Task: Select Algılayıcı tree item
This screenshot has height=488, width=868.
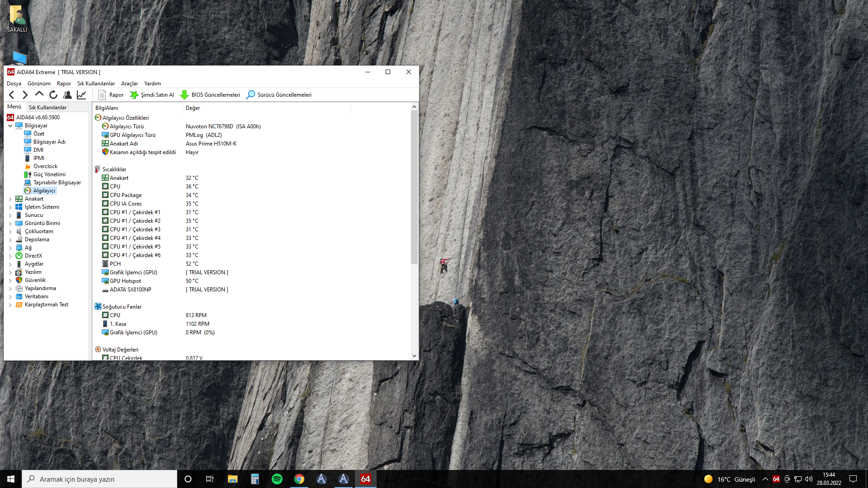Action: [x=44, y=191]
